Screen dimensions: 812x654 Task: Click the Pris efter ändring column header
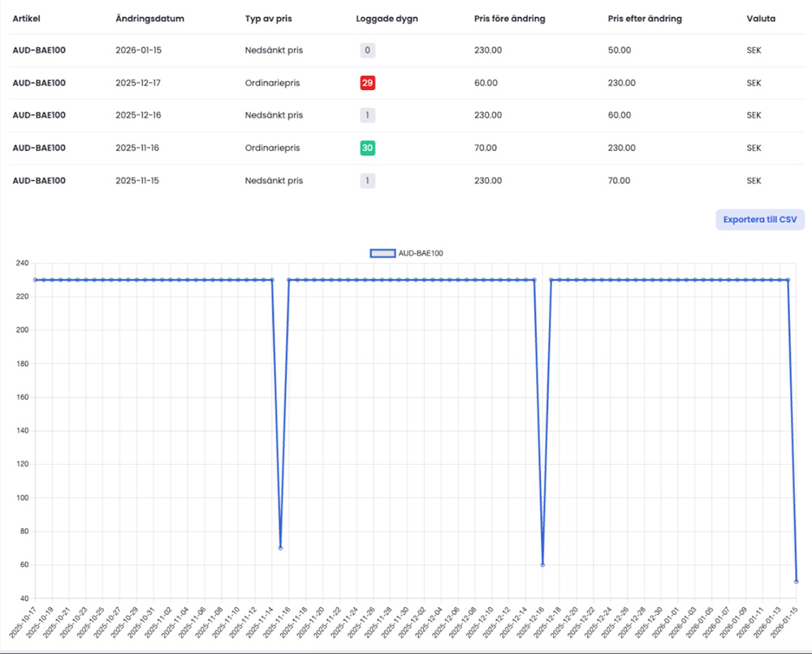(x=645, y=19)
